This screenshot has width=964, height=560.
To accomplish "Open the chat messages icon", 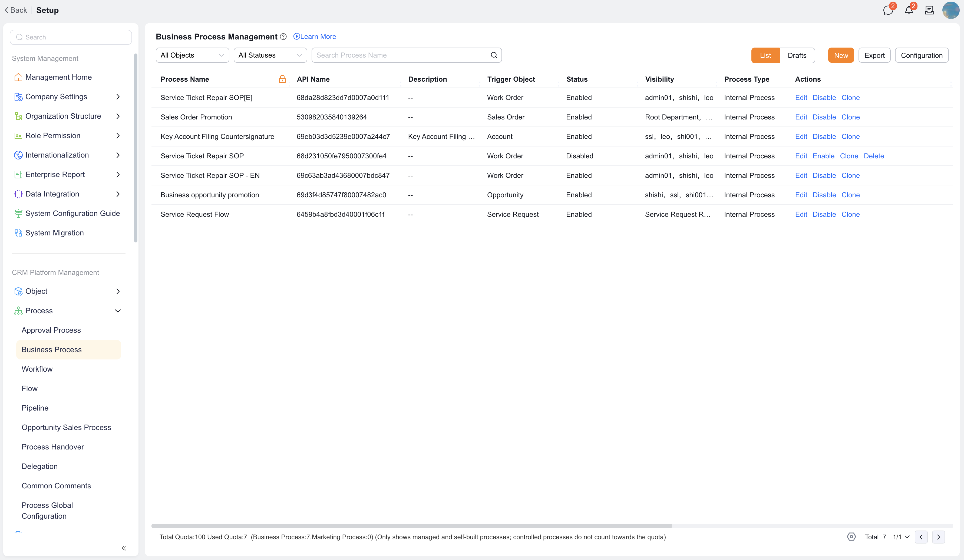I will pyautogui.click(x=888, y=10).
